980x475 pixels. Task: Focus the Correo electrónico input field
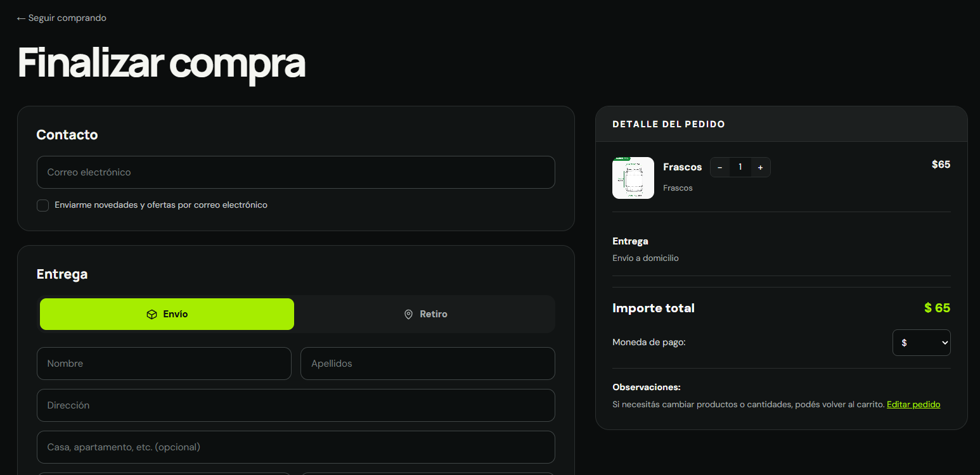click(x=296, y=172)
